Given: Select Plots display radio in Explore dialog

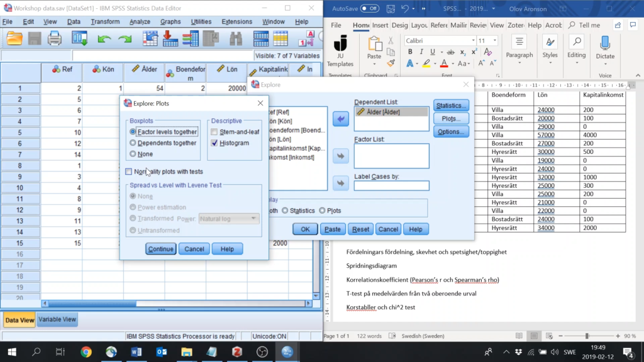Looking at the screenshot, I should click(x=323, y=211).
